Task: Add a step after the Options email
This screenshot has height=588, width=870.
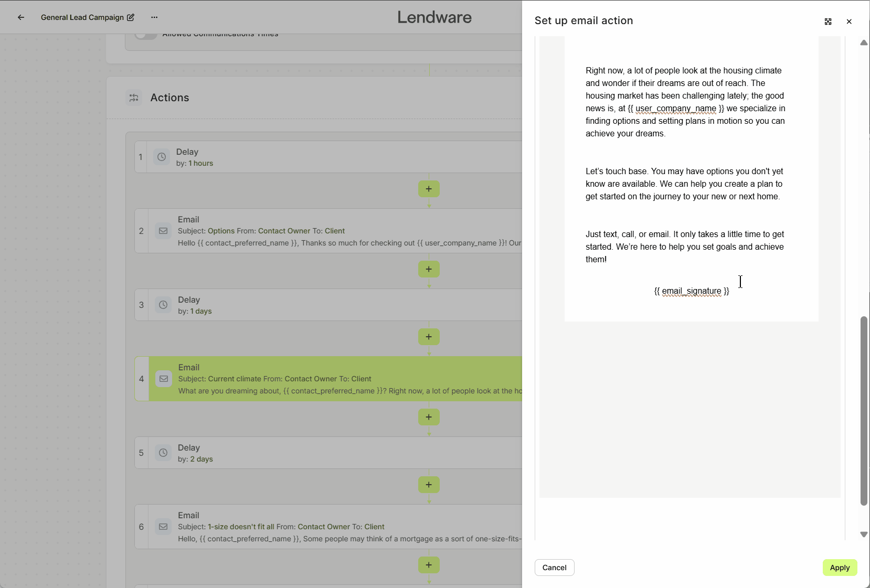Action: (x=429, y=269)
